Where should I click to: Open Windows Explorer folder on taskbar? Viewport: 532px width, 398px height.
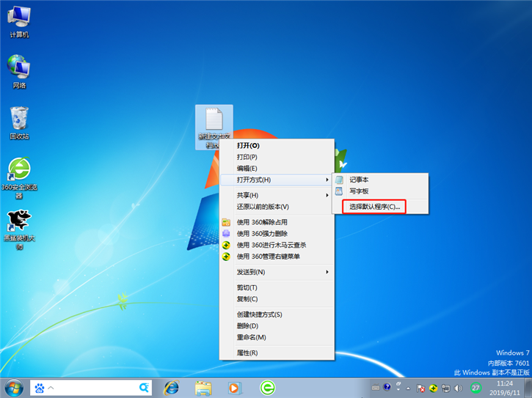[x=203, y=387]
